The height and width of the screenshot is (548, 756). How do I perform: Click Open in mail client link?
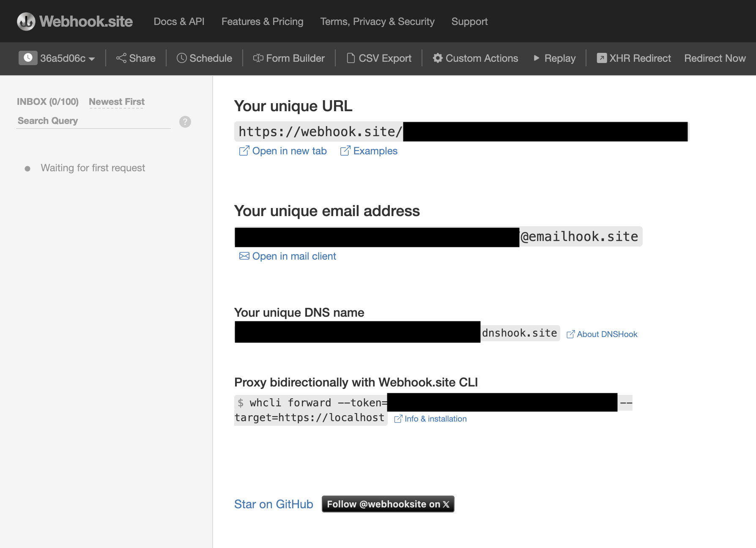pyautogui.click(x=288, y=256)
